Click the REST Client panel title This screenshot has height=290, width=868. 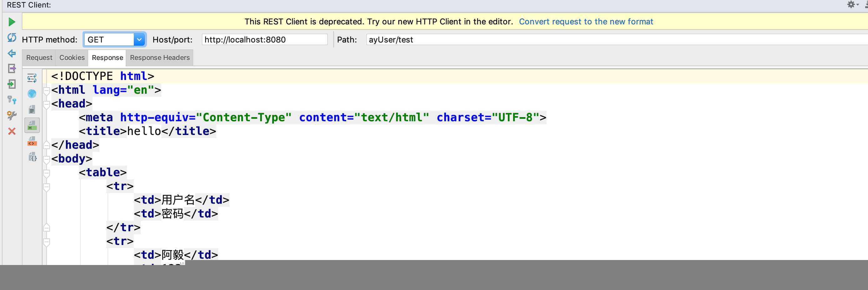[29, 5]
